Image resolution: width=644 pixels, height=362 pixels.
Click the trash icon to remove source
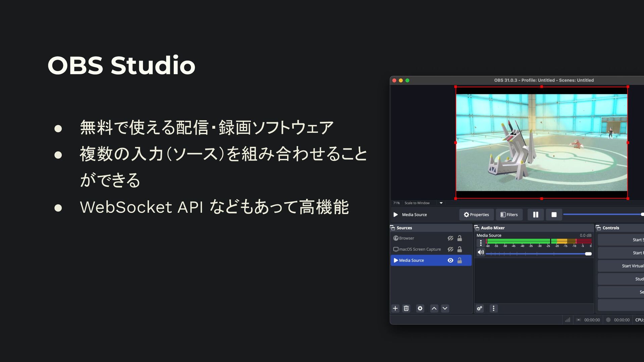[406, 308]
